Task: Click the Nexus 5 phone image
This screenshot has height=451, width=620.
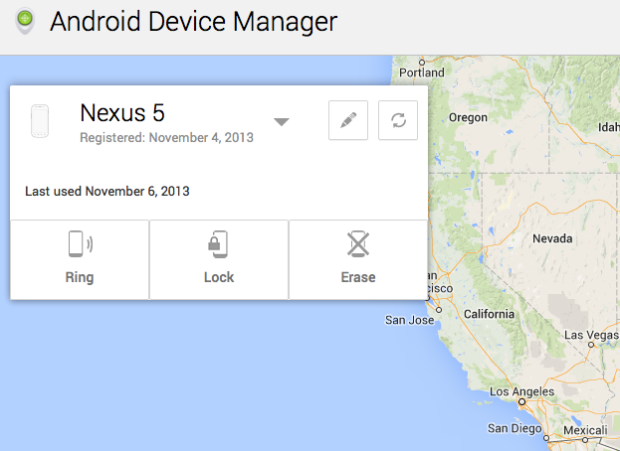Action: (40, 121)
